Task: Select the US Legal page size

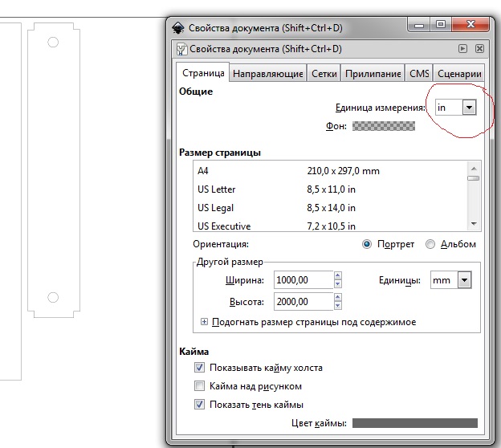Action: point(330,208)
